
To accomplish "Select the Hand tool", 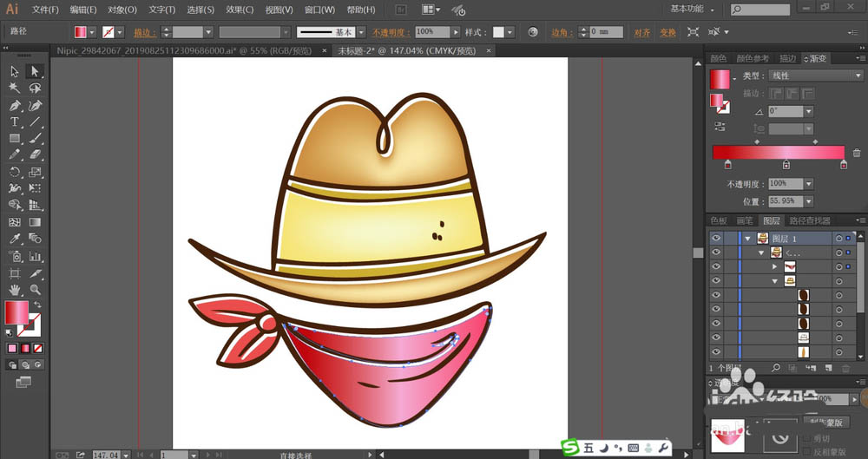I will tap(15, 289).
